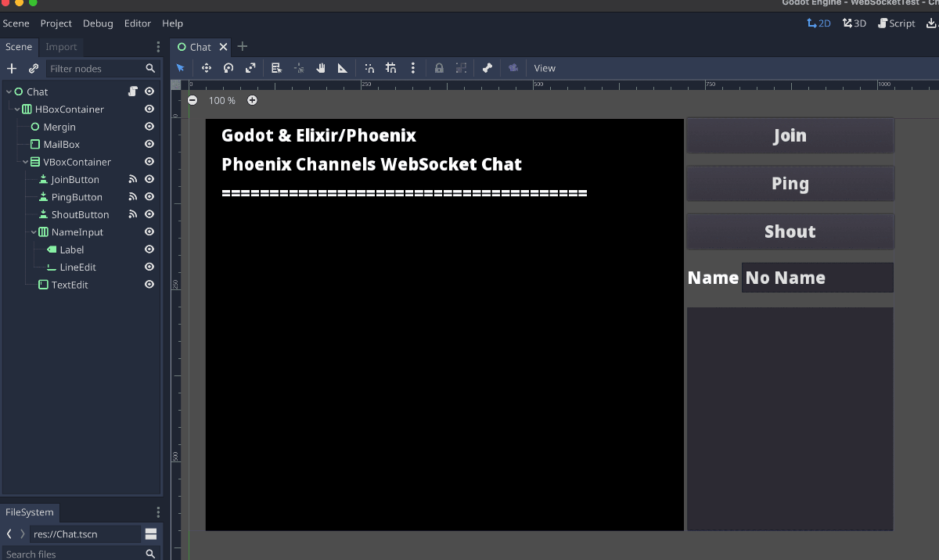Toggle visibility of the TextEdit node
This screenshot has width=939, height=560.
149,285
